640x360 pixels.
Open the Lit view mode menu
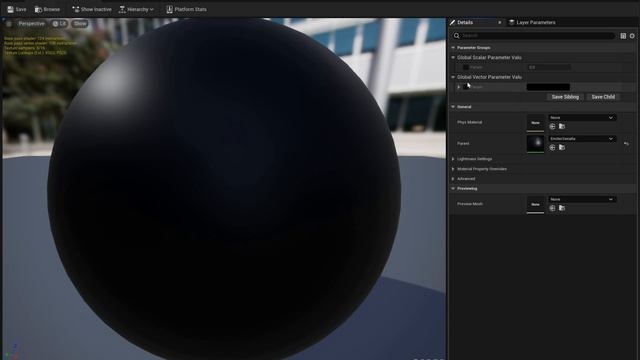(60, 24)
